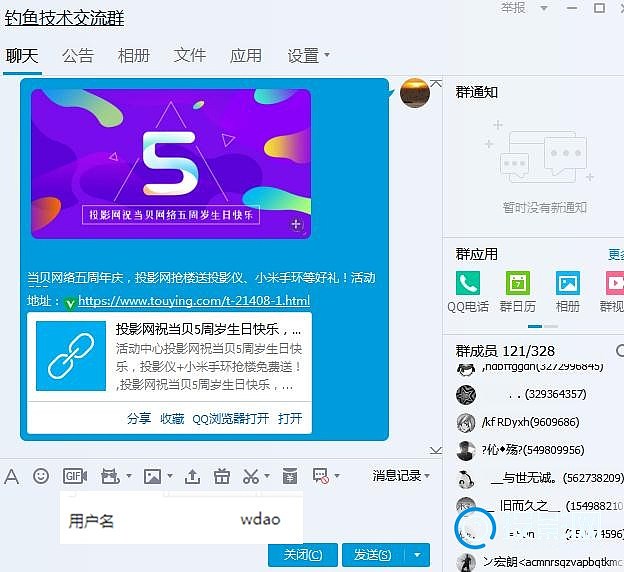Click the group title 钓鱼技术交流群
The height and width of the screenshot is (572, 624).
(64, 18)
